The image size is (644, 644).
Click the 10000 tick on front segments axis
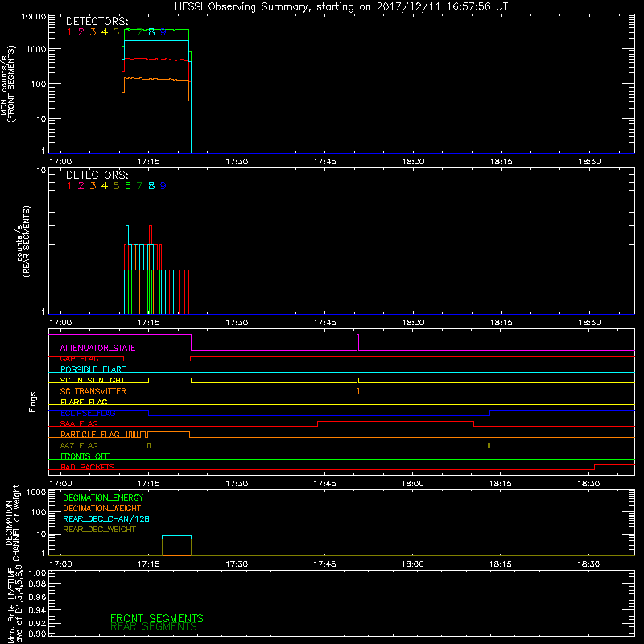pos(34,17)
